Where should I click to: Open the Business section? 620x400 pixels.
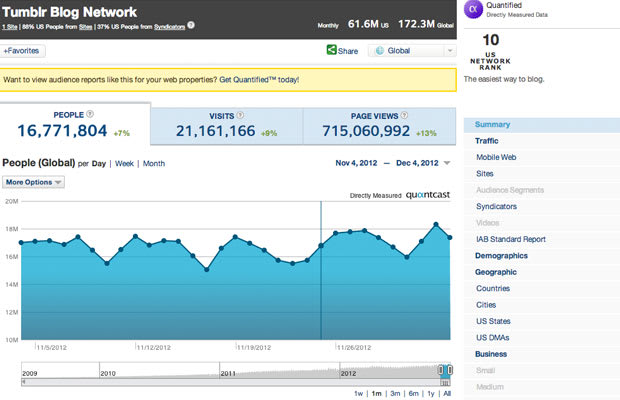(491, 354)
